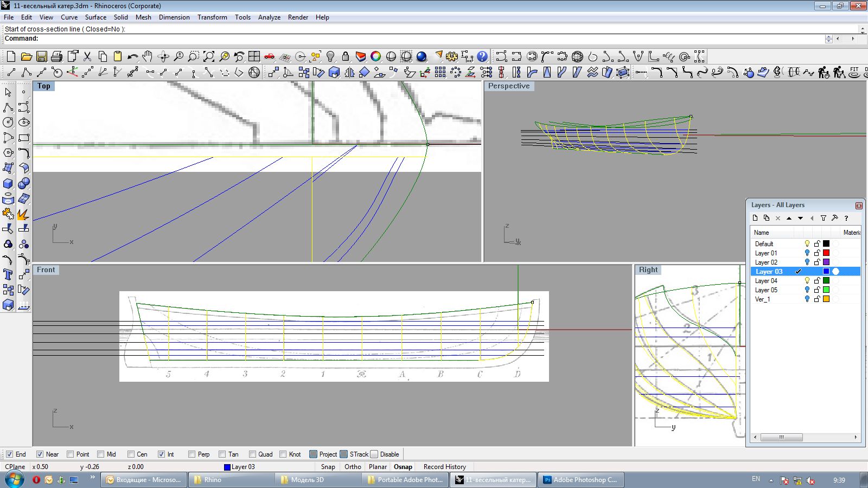Choose the Box solid tool
The image size is (868, 488).
8,183
